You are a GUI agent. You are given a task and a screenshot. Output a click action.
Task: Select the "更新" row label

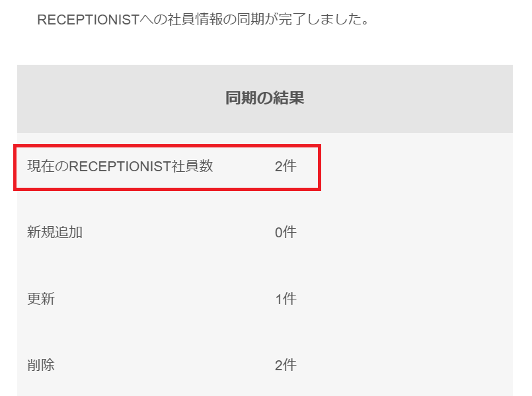[41, 299]
